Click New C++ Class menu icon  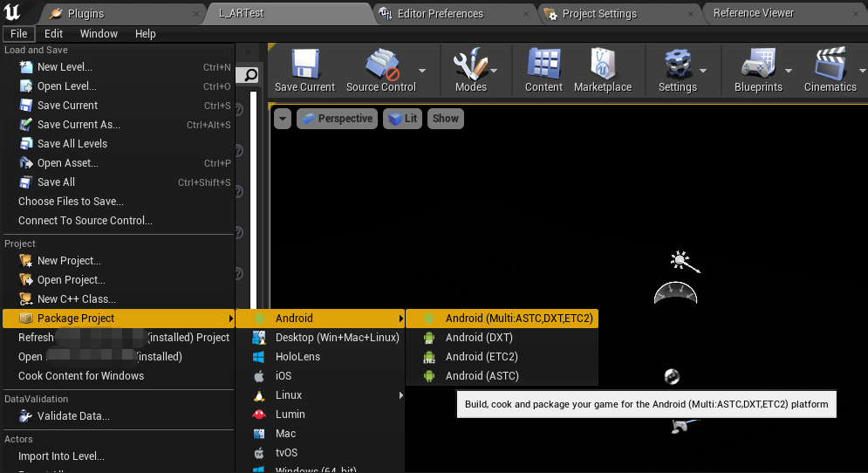[26, 299]
